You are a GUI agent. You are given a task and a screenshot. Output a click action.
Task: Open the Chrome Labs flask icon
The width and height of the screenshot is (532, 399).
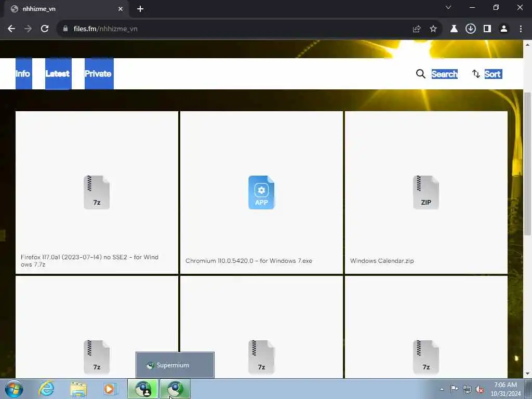click(x=454, y=29)
